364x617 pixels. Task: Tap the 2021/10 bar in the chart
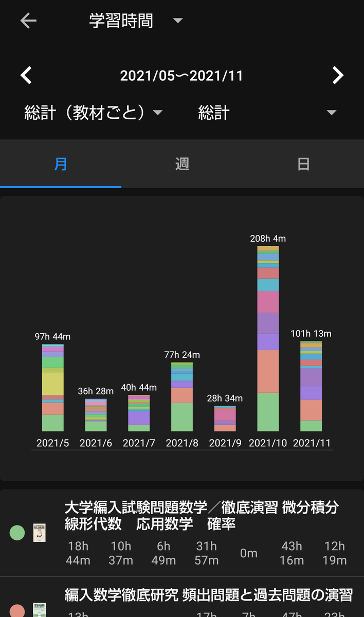pyautogui.click(x=268, y=339)
